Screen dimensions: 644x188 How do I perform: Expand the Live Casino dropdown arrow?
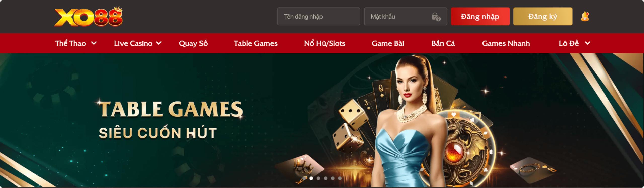click(x=159, y=43)
